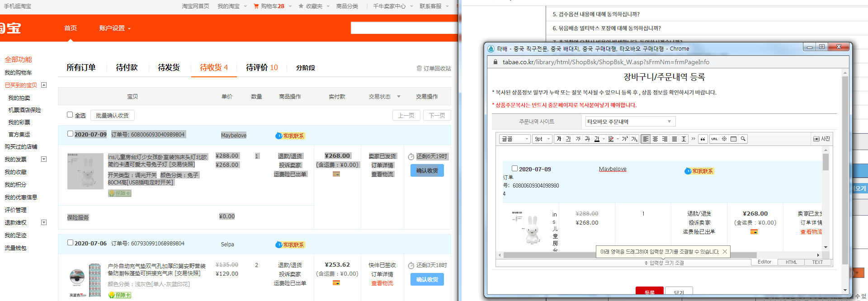Align text right in the editor
Viewport: 868px width, 301px height.
[665, 139]
